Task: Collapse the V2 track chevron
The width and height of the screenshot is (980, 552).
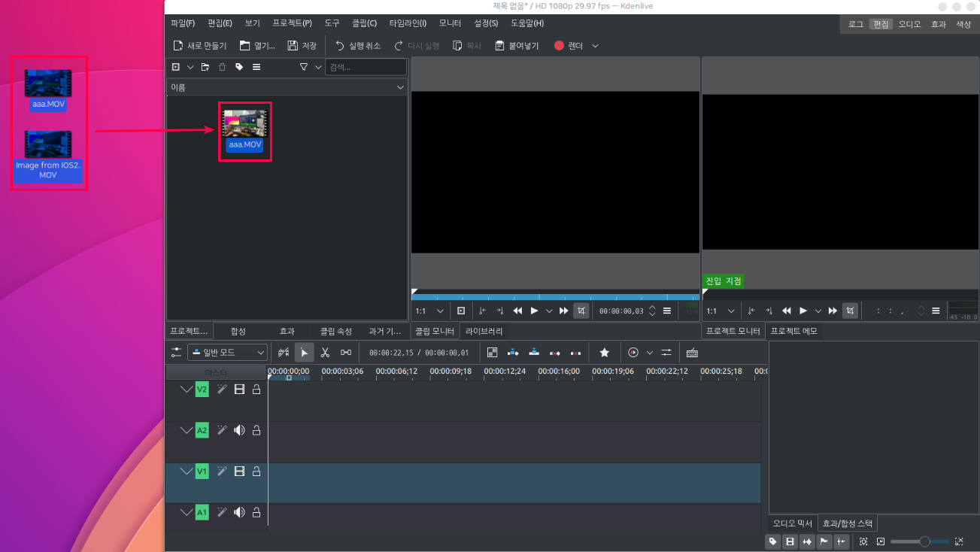Action: tap(187, 390)
